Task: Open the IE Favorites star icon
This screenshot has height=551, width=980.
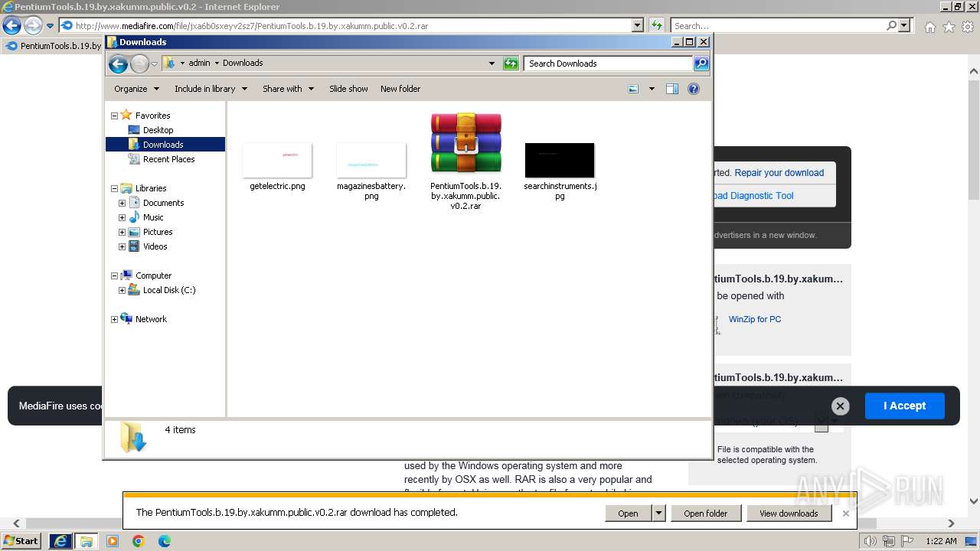Action: click(x=949, y=27)
